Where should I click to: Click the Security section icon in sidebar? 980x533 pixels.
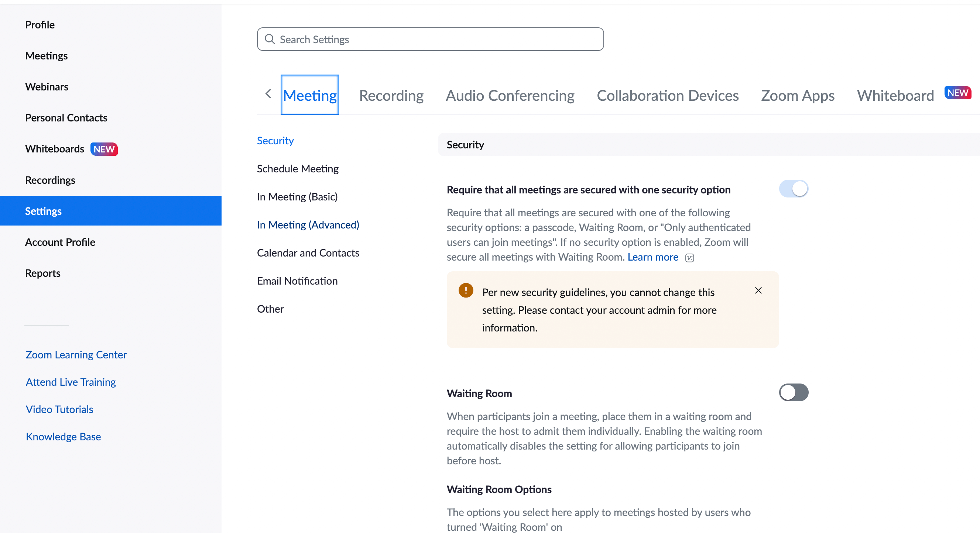(x=275, y=140)
